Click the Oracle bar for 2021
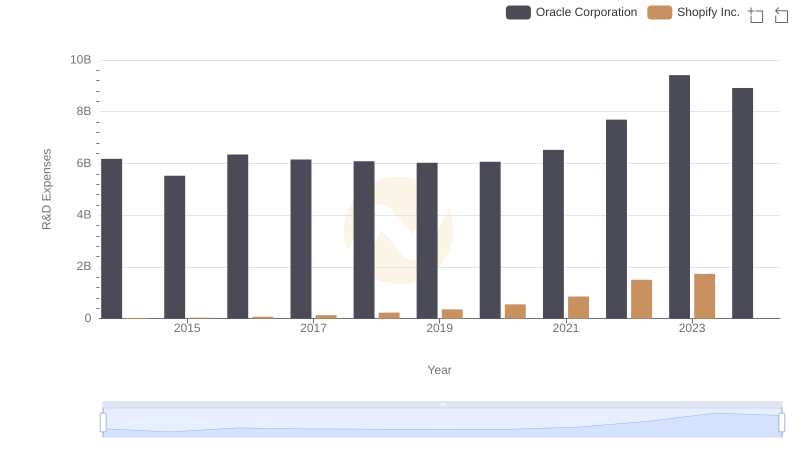 click(x=553, y=235)
